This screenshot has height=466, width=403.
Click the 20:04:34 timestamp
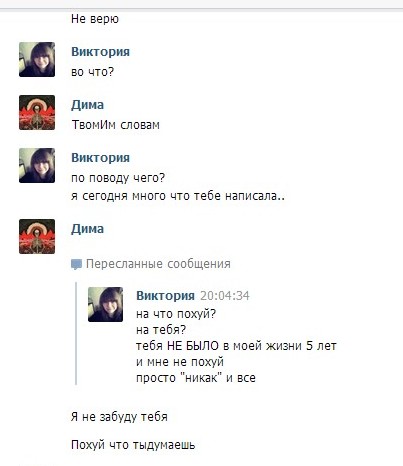point(225,296)
